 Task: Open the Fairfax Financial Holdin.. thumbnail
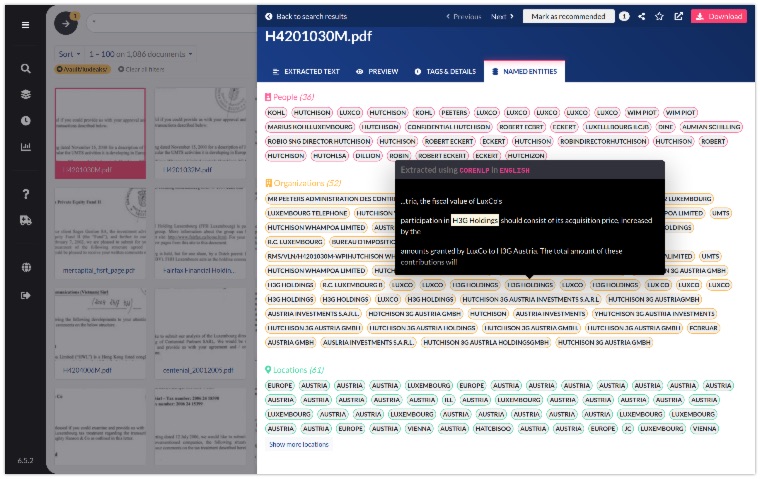[201, 233]
